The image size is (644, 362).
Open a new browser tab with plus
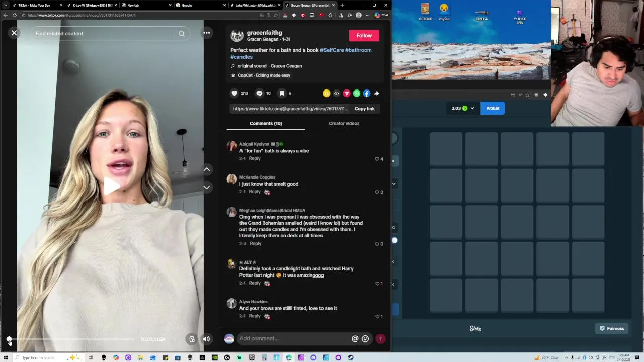pyautogui.click(x=342, y=5)
